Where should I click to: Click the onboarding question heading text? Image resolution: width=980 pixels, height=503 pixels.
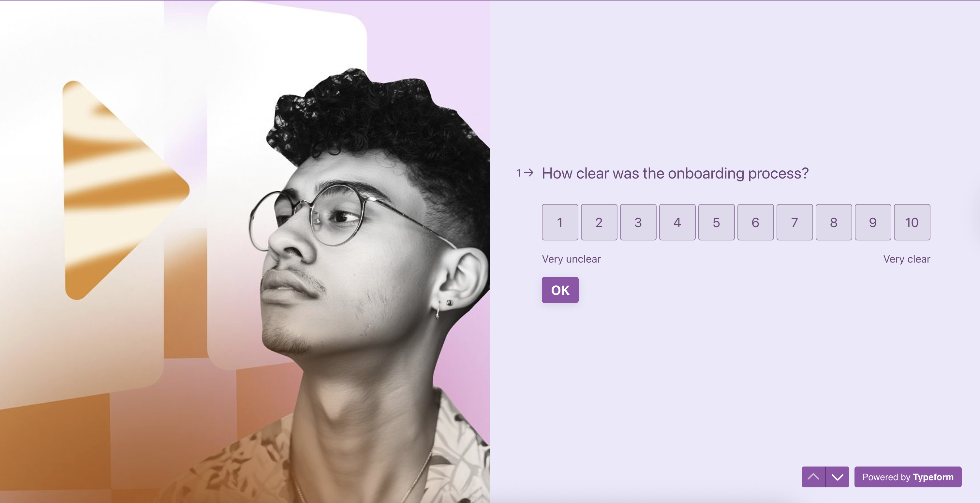coord(675,173)
